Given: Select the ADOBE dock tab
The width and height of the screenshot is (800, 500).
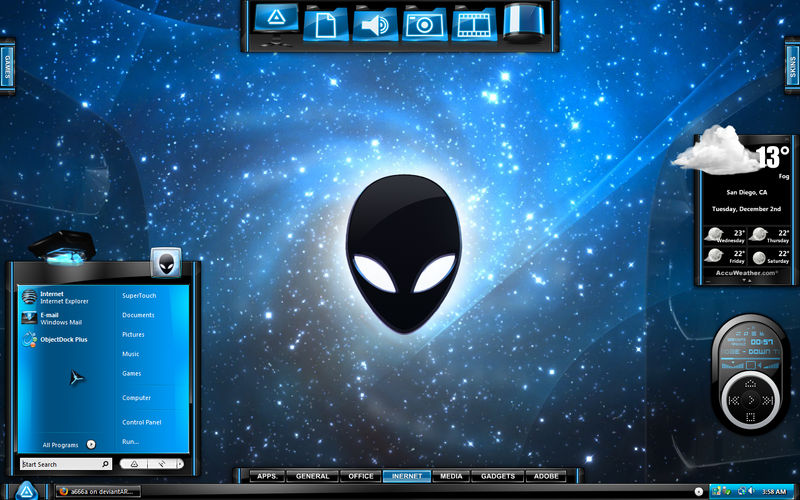Looking at the screenshot, I should pos(546,476).
